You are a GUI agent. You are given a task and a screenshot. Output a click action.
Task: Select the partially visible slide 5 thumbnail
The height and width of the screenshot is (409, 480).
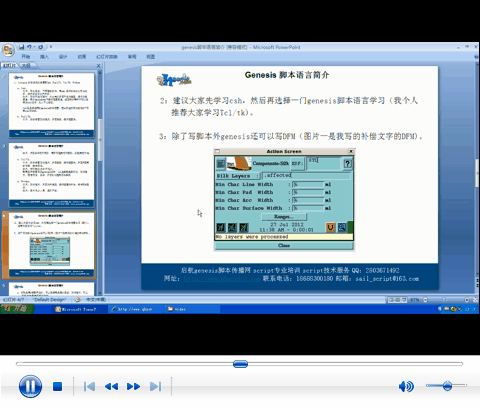pyautogui.click(x=52, y=289)
